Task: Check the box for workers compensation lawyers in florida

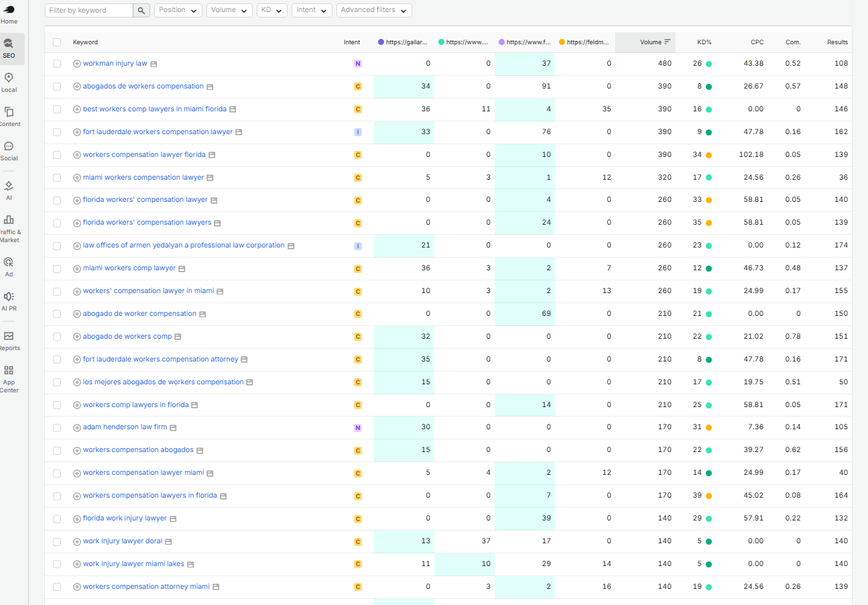Action: (57, 496)
